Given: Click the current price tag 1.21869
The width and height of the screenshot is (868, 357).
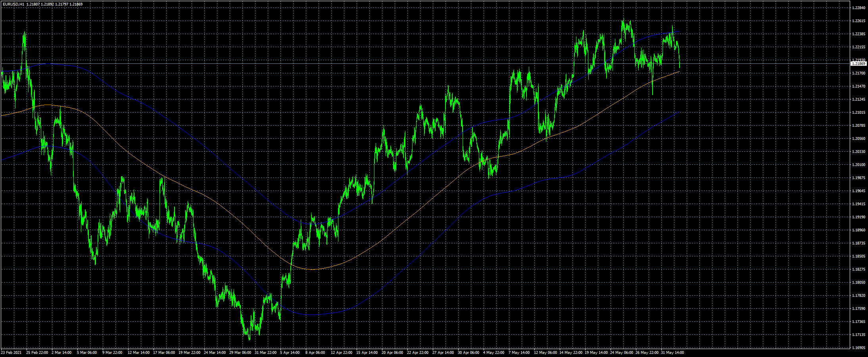Looking at the screenshot, I should (x=858, y=63).
